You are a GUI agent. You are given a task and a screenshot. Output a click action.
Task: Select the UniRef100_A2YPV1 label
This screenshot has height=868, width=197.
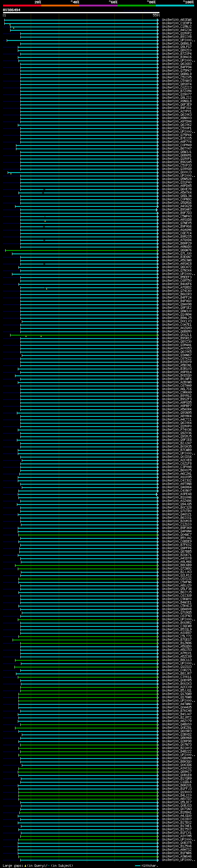pos(176,111)
